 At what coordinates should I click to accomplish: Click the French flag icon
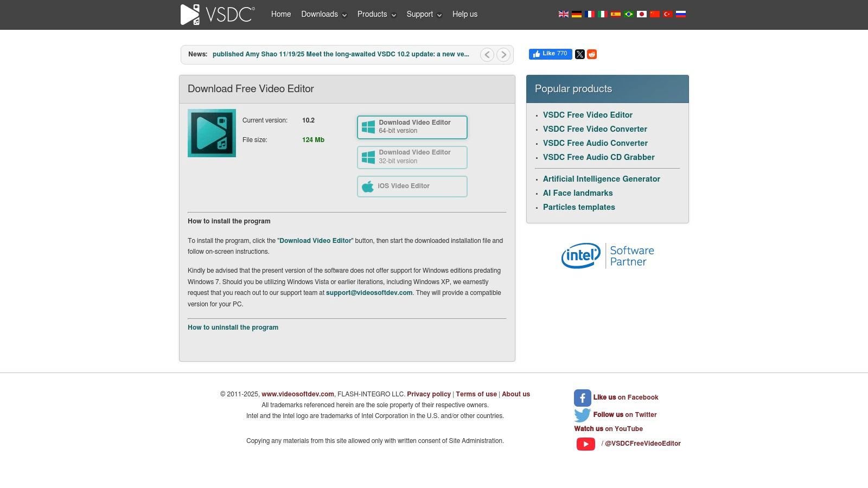(590, 14)
